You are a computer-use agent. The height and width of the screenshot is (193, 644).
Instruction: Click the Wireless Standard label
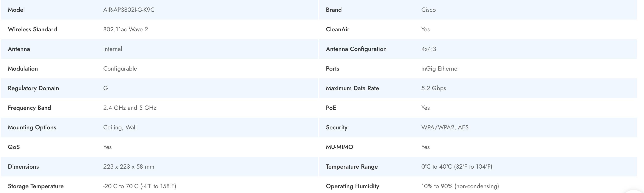[32, 29]
